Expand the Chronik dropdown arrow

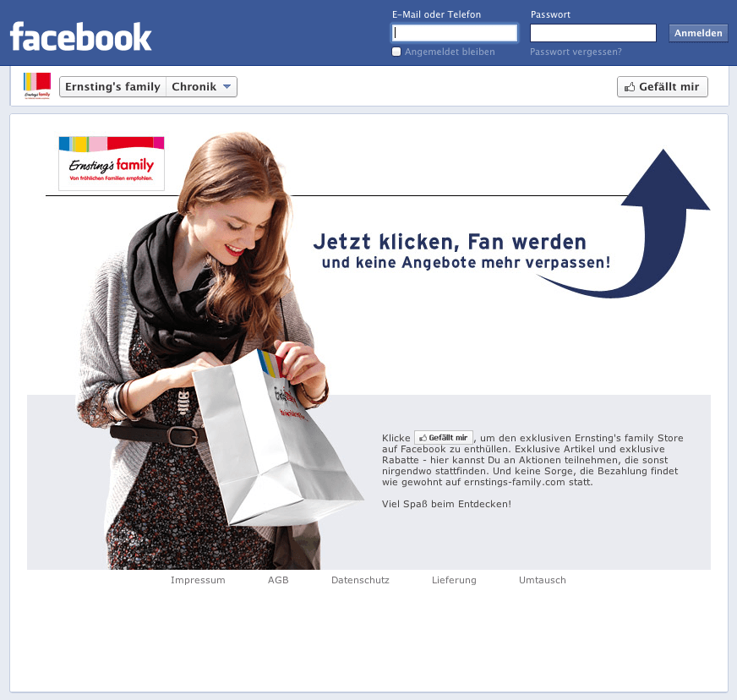pyautogui.click(x=227, y=86)
